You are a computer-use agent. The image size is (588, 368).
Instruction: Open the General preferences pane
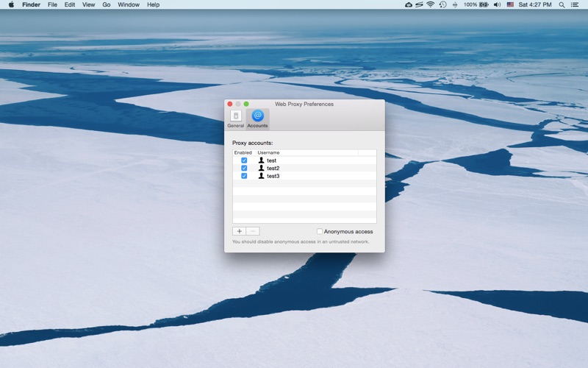tap(235, 118)
